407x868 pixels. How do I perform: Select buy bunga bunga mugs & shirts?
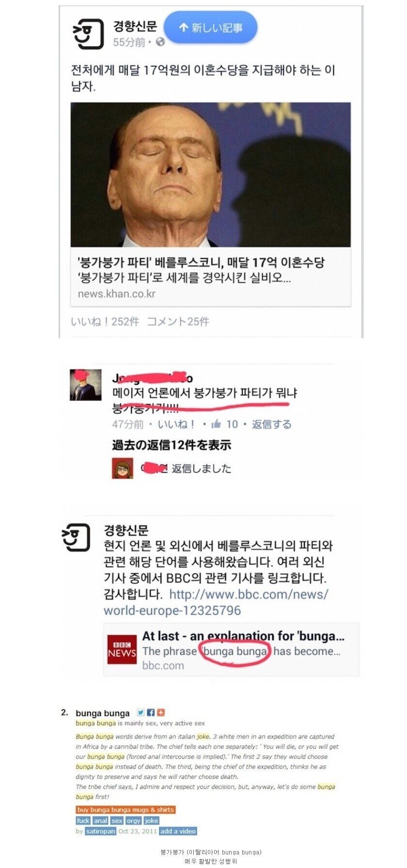[x=125, y=809]
